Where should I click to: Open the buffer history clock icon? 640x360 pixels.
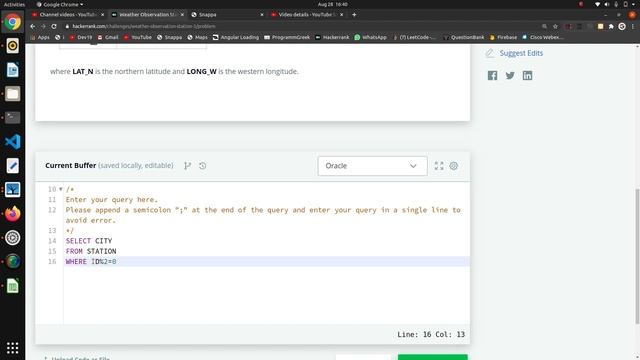[x=202, y=166]
